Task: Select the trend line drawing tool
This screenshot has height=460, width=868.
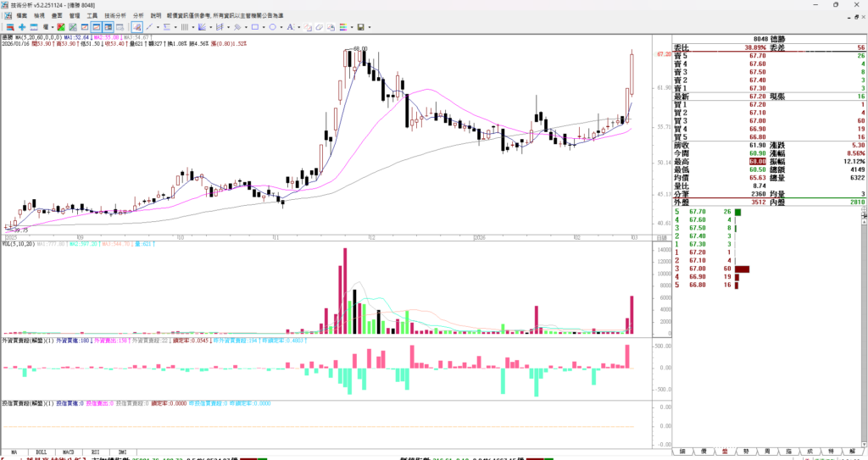Action: click(149, 27)
